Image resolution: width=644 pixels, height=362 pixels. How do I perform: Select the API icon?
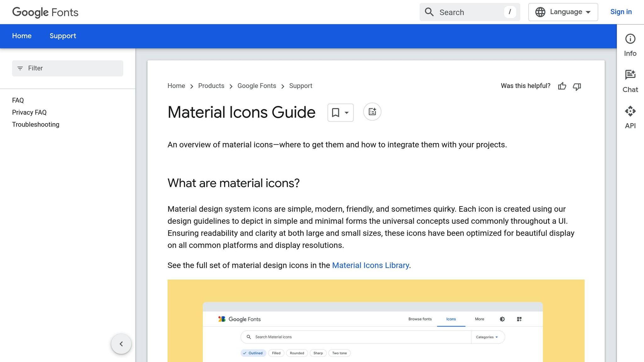[x=630, y=111]
